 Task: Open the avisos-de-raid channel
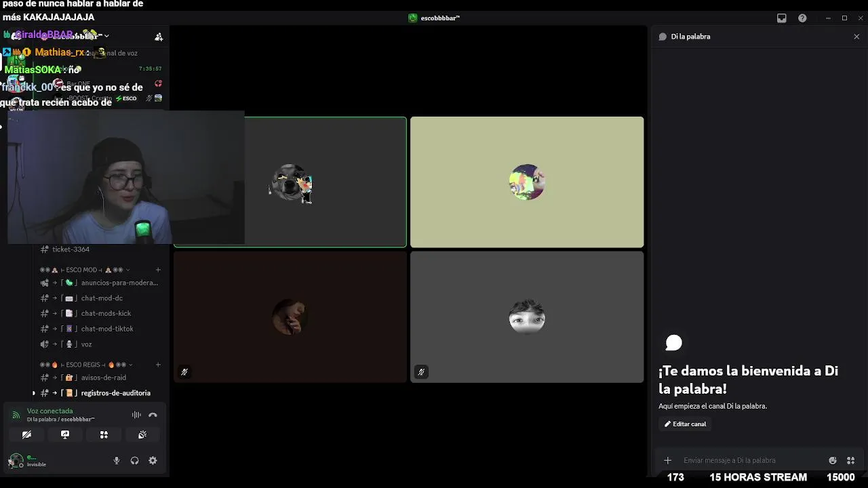(x=100, y=378)
